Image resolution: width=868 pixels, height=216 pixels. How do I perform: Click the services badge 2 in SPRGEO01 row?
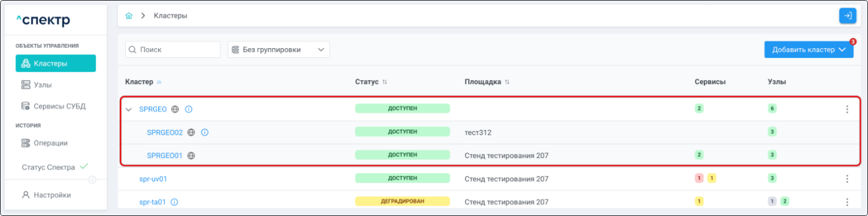(x=699, y=155)
